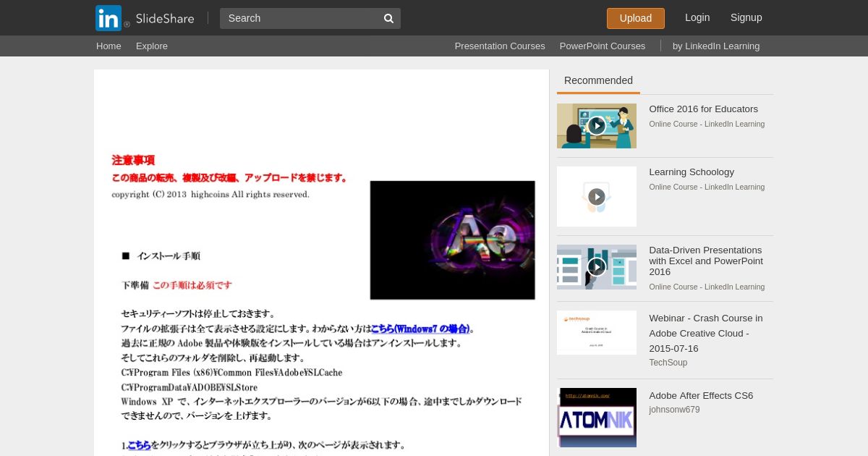Open Explore in navigation bar

click(152, 46)
